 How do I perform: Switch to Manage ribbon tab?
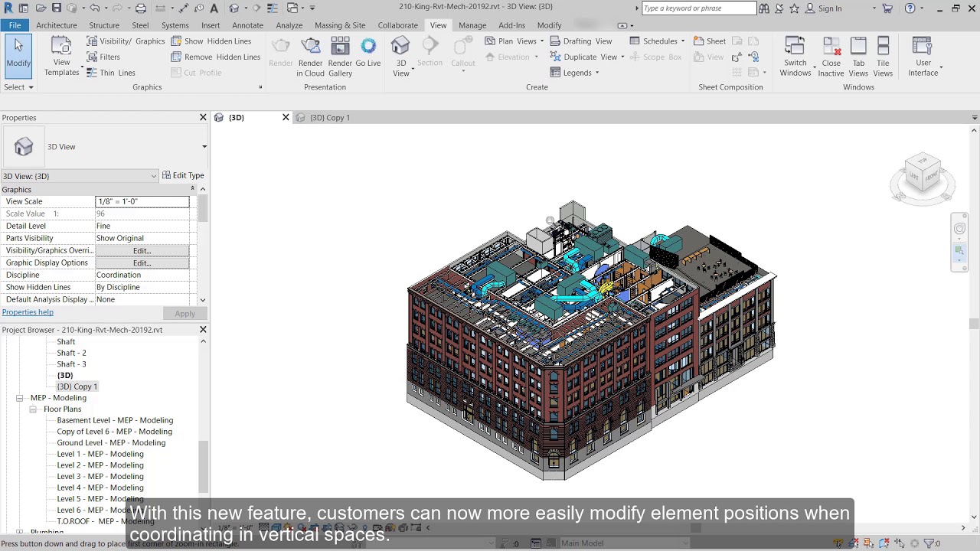472,25
